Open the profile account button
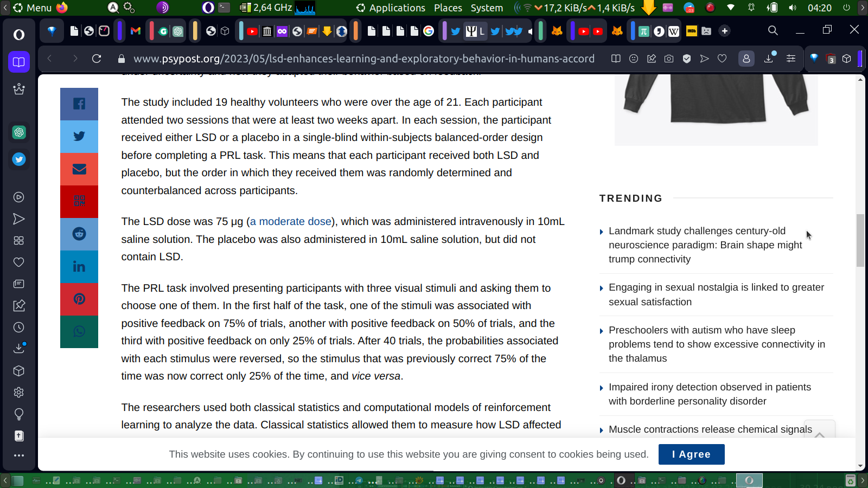The width and height of the screenshot is (868, 488). coord(746,59)
